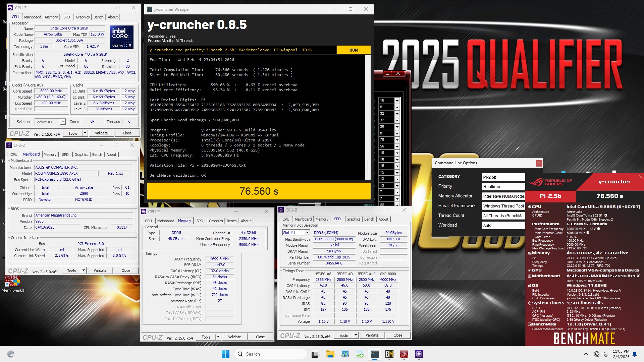The width and height of the screenshot is (644, 362).
Task: Click the Intel Core Ultra 9 logo
Action: pyautogui.click(x=122, y=37)
